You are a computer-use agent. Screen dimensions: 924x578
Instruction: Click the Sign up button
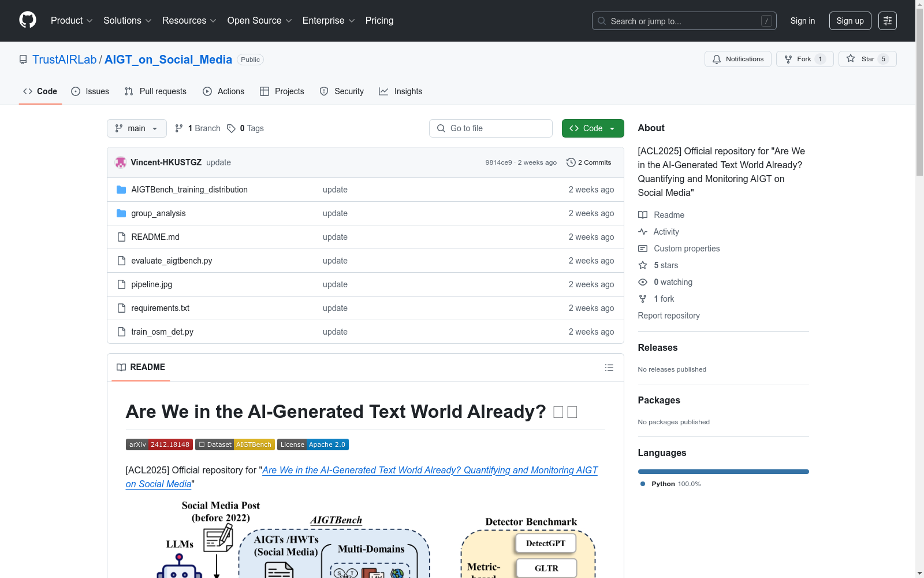[x=850, y=21]
